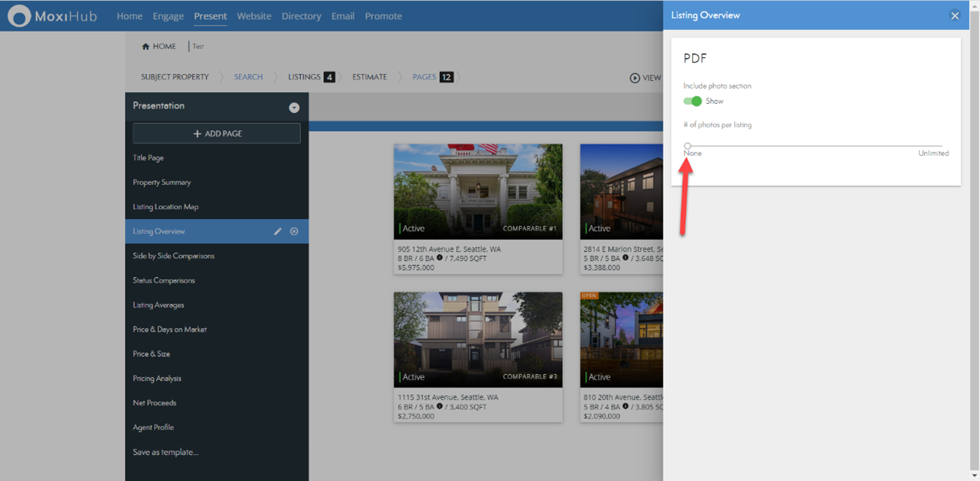
Task: Open the Engage menu item
Action: (x=168, y=16)
